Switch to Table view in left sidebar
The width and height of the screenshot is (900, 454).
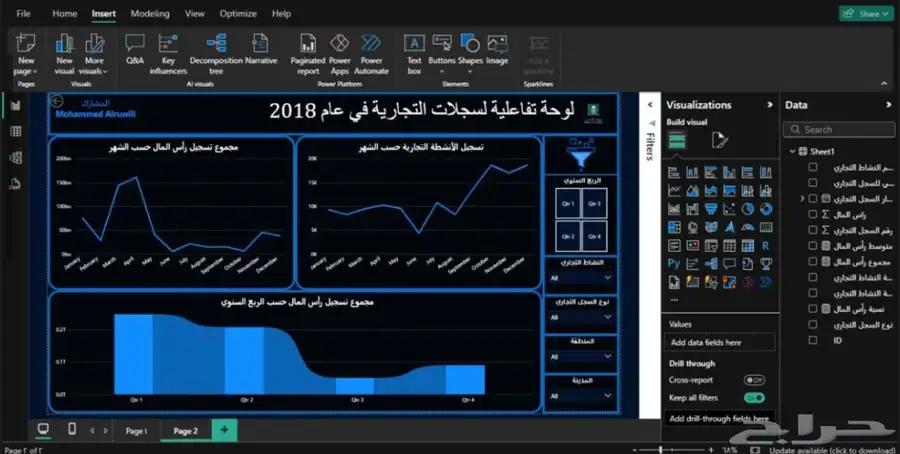(x=15, y=131)
